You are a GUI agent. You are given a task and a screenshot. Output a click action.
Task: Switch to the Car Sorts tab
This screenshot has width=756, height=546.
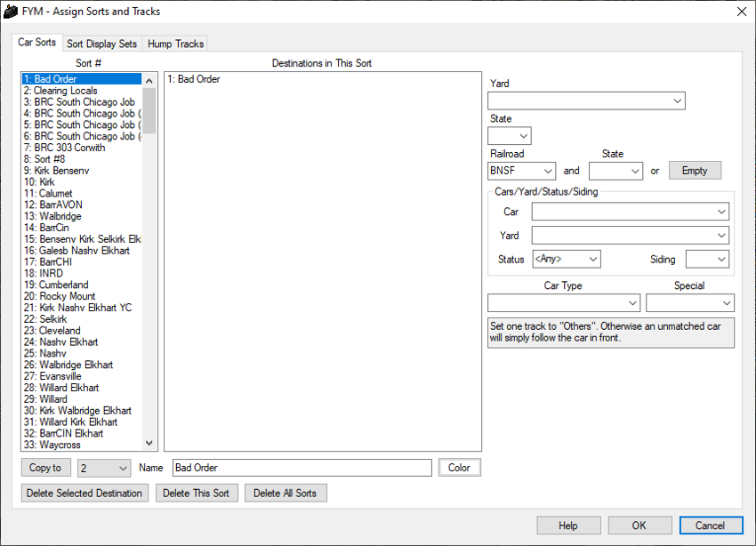click(36, 43)
